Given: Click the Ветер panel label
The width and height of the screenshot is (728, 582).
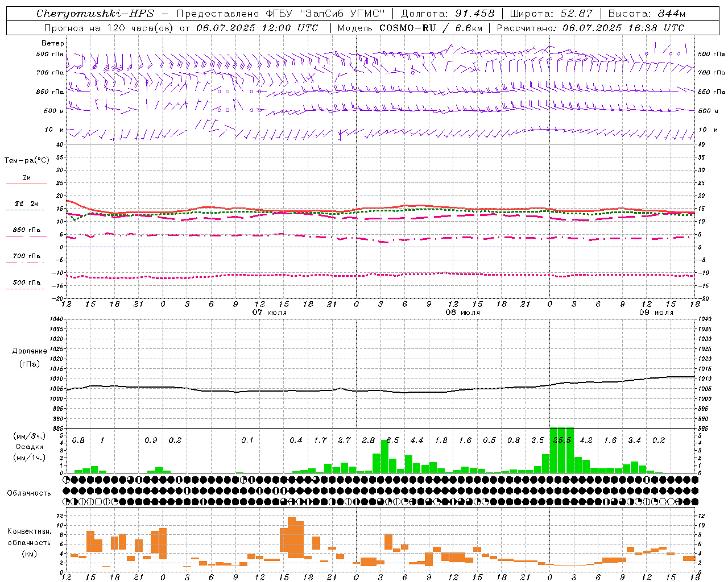Looking at the screenshot, I should 53,43.
